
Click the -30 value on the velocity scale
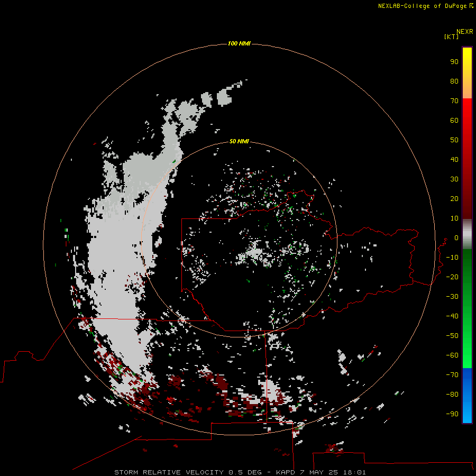coord(452,297)
